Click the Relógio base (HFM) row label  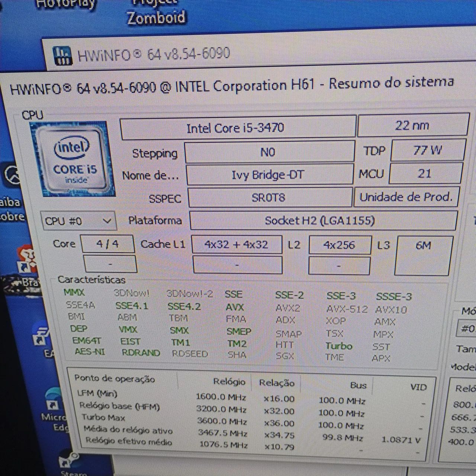click(119, 406)
